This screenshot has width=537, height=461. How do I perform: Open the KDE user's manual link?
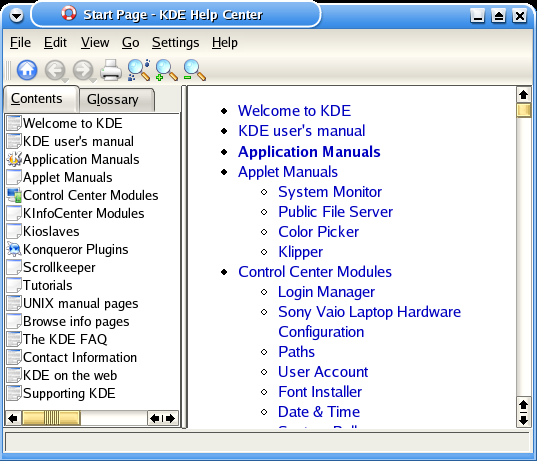(x=302, y=131)
